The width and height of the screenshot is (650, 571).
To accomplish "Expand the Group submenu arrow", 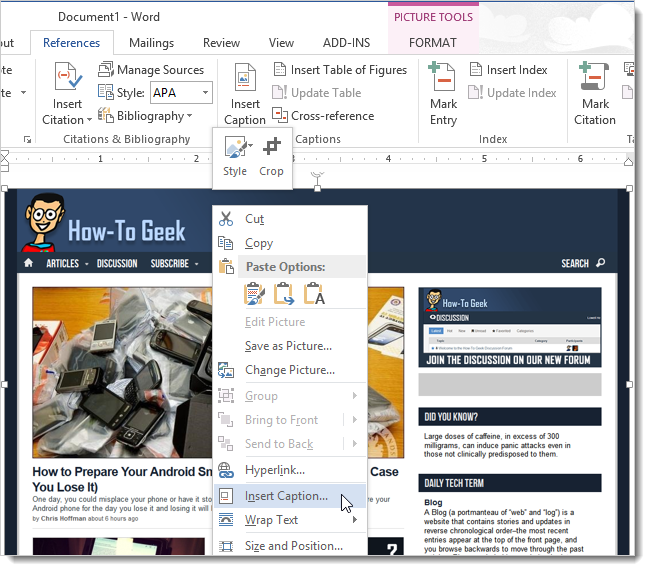I will (x=355, y=396).
